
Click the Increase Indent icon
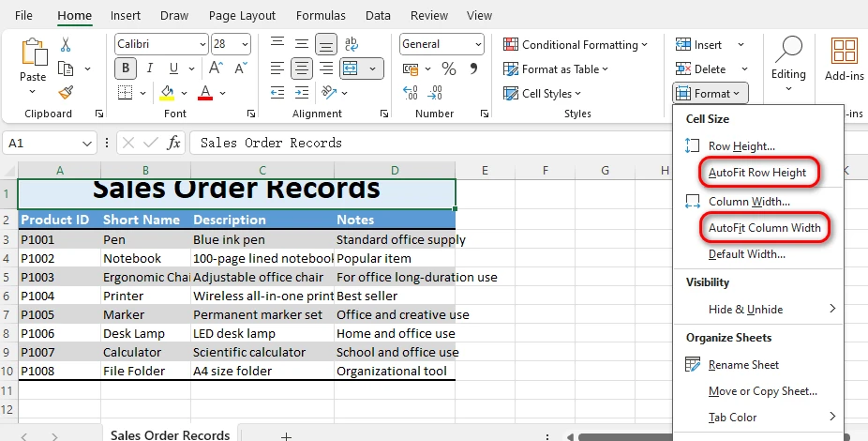pos(302,93)
